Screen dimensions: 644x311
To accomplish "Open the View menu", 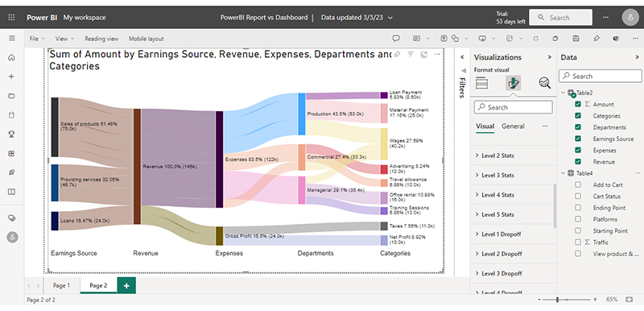I will point(65,39).
